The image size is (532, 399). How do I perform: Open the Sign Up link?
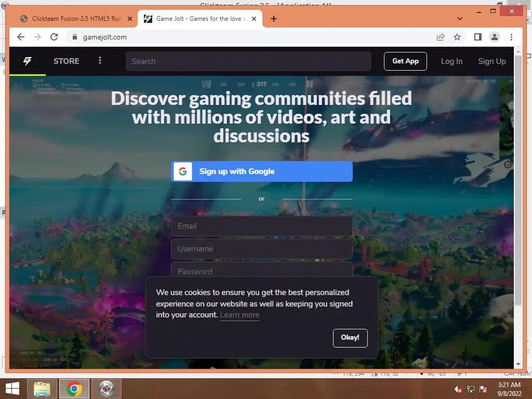[491, 61]
